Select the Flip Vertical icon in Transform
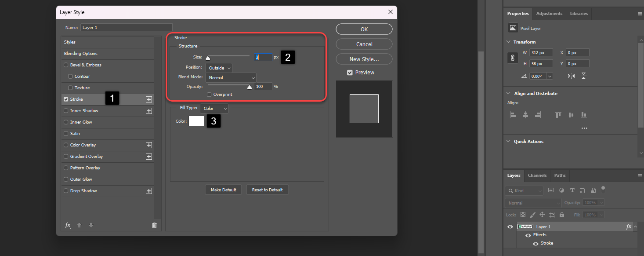 click(583, 76)
